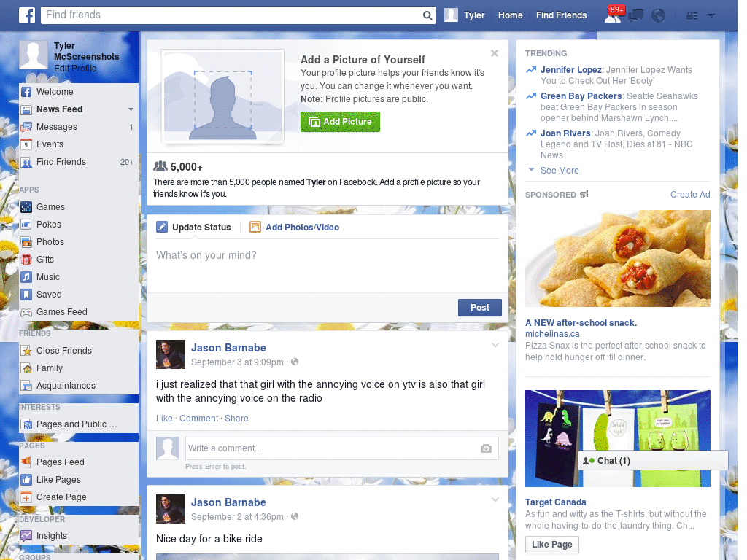Click the Like Page button
The image size is (747, 560).
click(551, 545)
